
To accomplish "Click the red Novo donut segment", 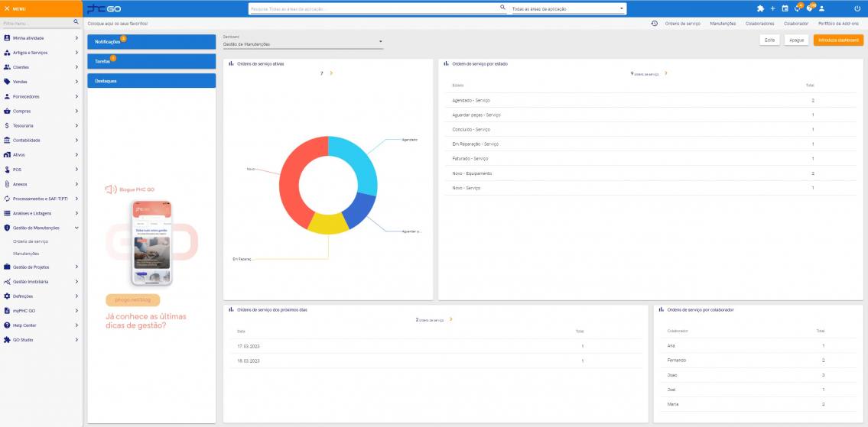I will 292,177.
